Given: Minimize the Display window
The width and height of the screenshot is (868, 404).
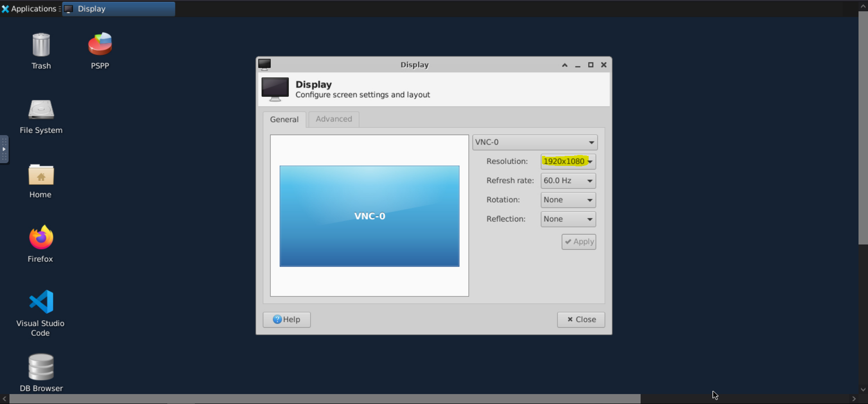Looking at the screenshot, I should point(578,65).
